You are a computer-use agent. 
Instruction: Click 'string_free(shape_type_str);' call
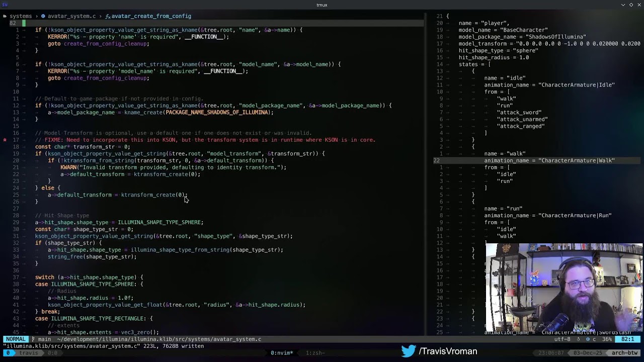pos(92,257)
